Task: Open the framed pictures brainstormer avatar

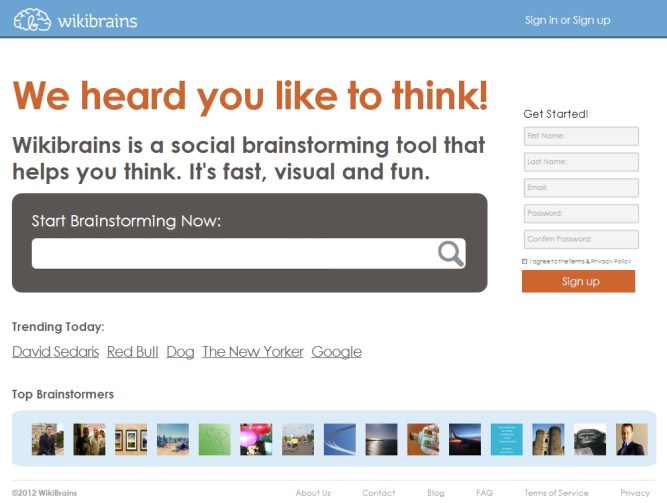Action: pos(131,439)
